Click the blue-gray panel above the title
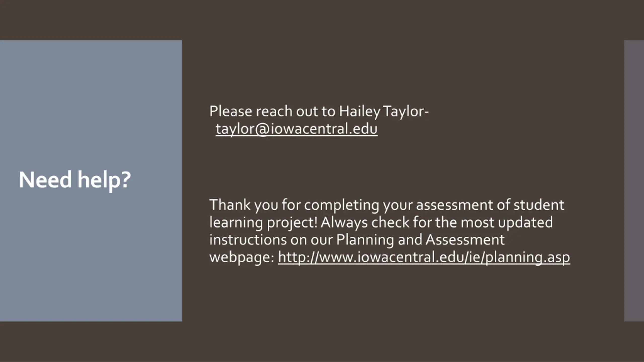Screen dimensions: 644x362 coord(91,101)
